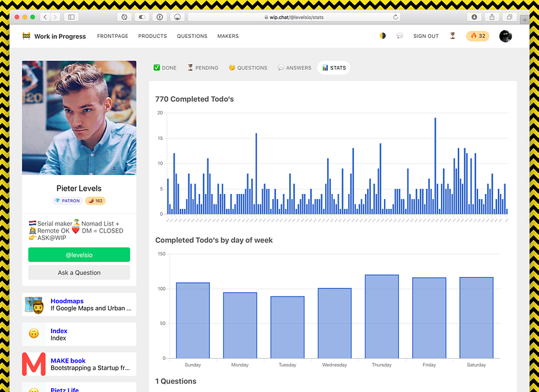Open the PRODUCTS nav item
Viewport: 539px width, 392px height.
(152, 36)
